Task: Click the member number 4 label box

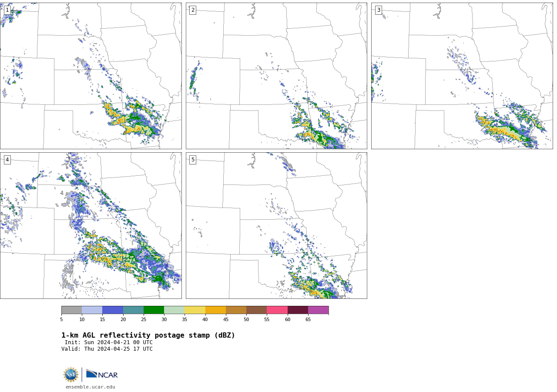Action: coord(7,160)
